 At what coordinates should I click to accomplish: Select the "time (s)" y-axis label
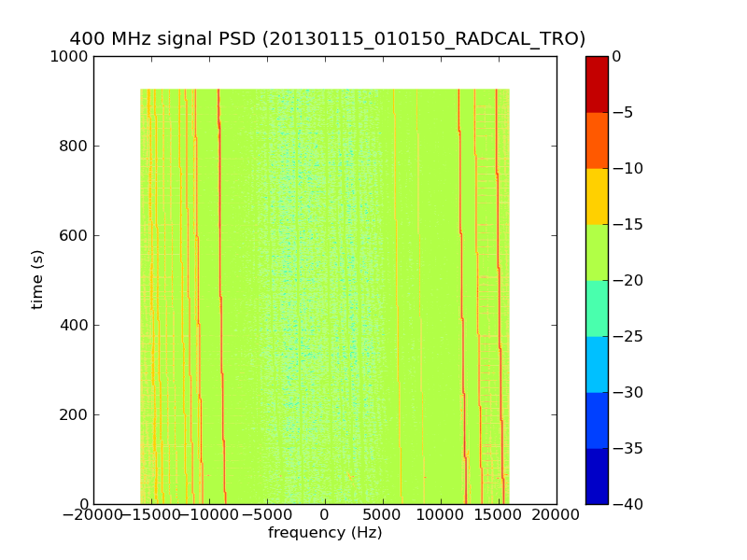[x=37, y=279]
